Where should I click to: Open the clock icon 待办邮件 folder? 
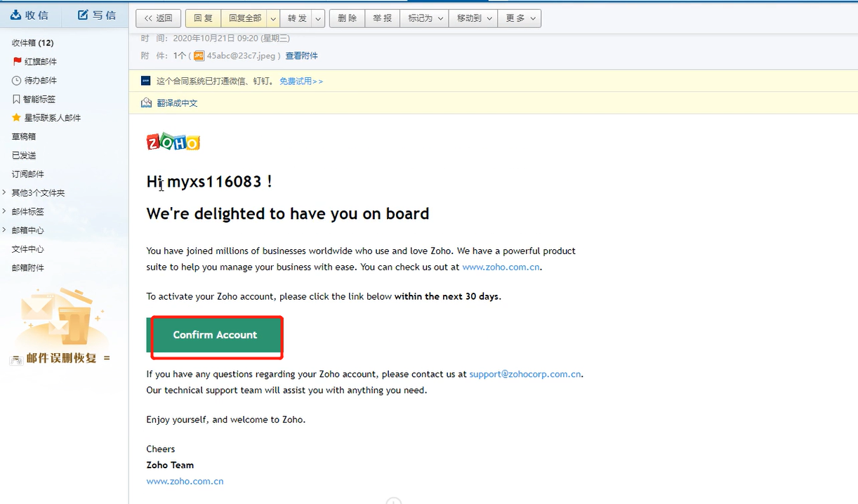point(18,81)
